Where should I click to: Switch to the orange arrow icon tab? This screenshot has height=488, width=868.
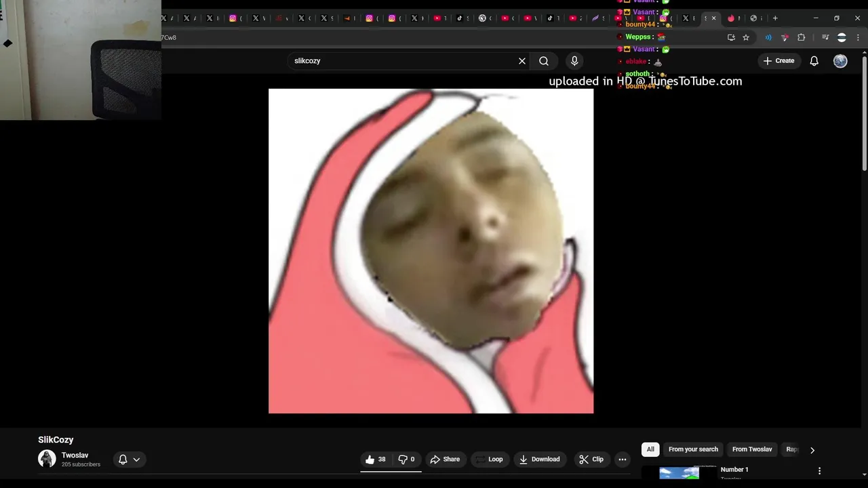click(347, 18)
